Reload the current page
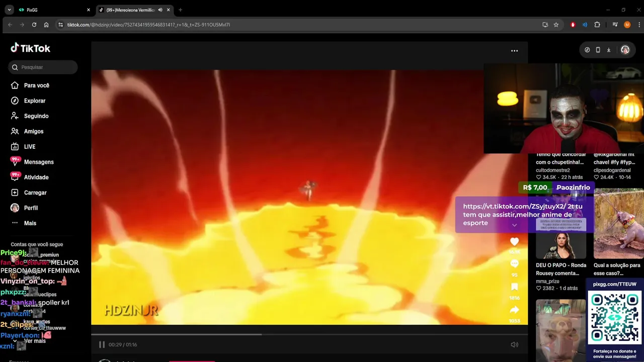This screenshot has width=644, height=362. click(34, 25)
